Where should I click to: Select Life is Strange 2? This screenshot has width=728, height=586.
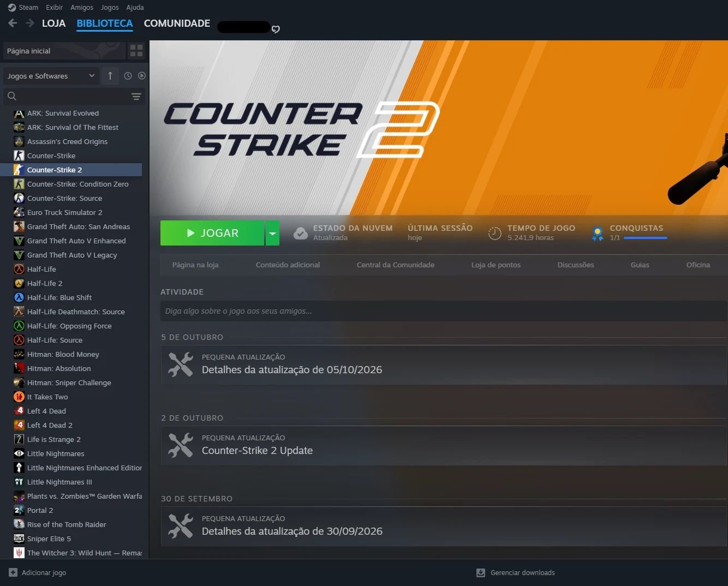click(x=71, y=439)
